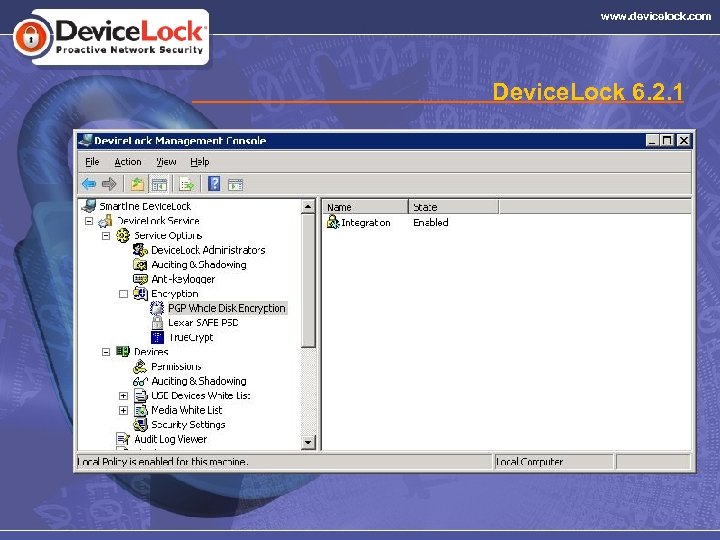
Task: Click the Permissions icon under Devices
Action: [x=140, y=366]
